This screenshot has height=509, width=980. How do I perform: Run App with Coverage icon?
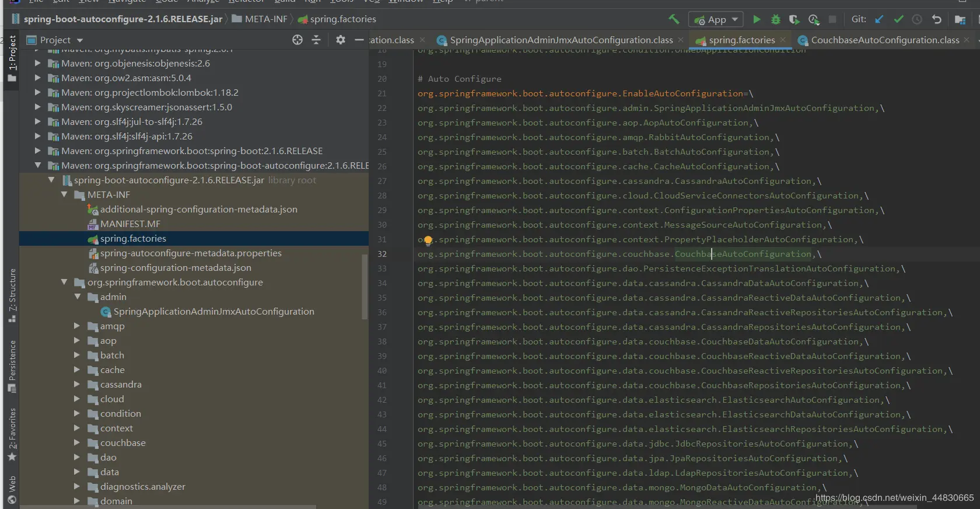tap(794, 19)
